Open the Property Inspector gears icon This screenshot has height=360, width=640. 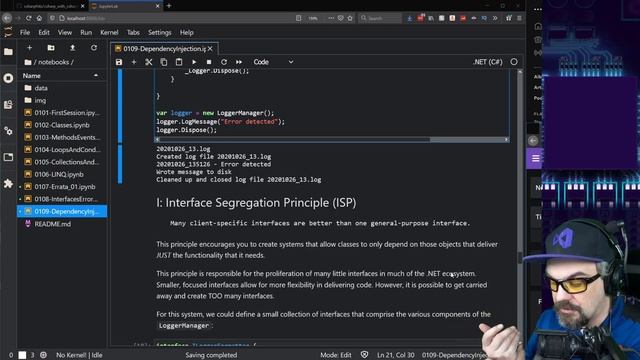pos(8,131)
